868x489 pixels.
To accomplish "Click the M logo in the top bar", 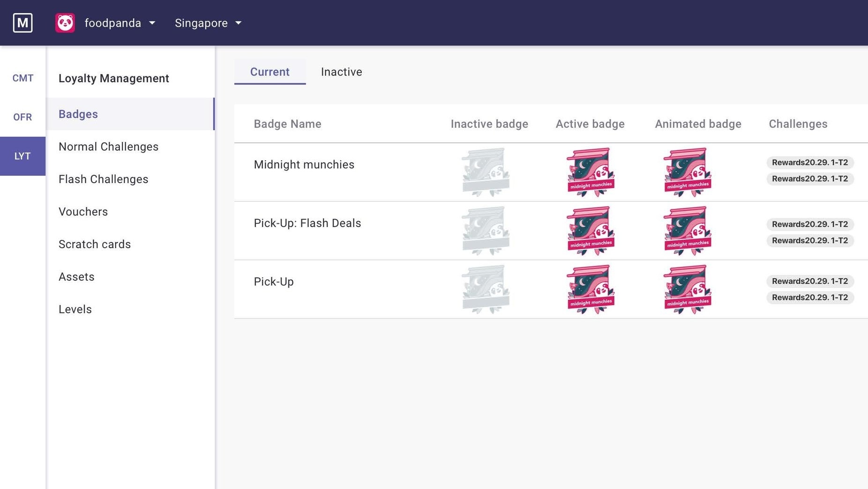I will 22,22.
